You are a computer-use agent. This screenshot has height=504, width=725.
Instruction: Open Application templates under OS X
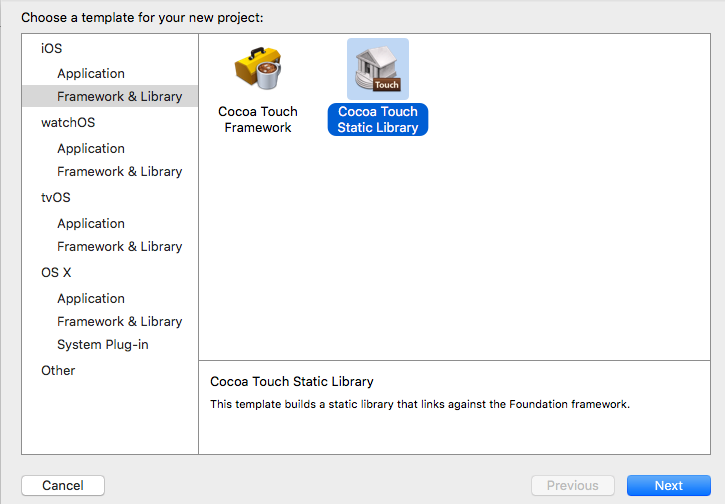point(91,299)
